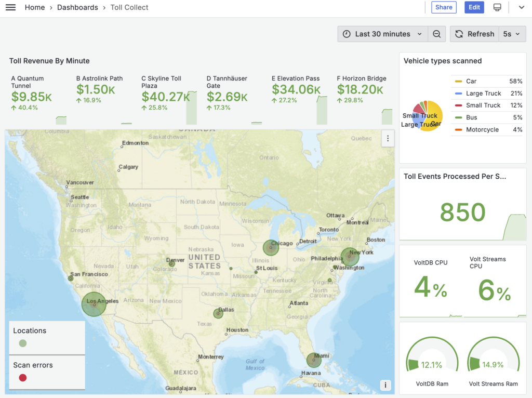This screenshot has width=532, height=398.
Task: Toggle Car series in the legend
Action: click(471, 82)
